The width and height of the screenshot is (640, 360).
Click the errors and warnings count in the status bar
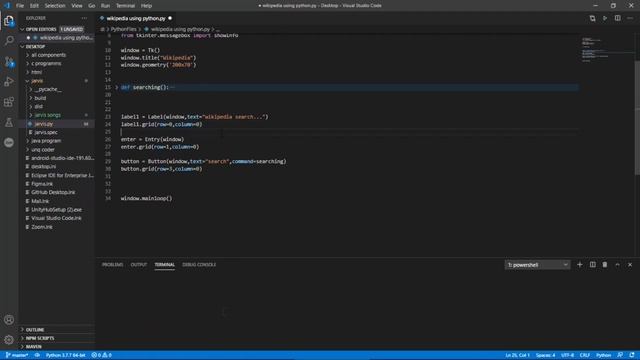(102, 355)
